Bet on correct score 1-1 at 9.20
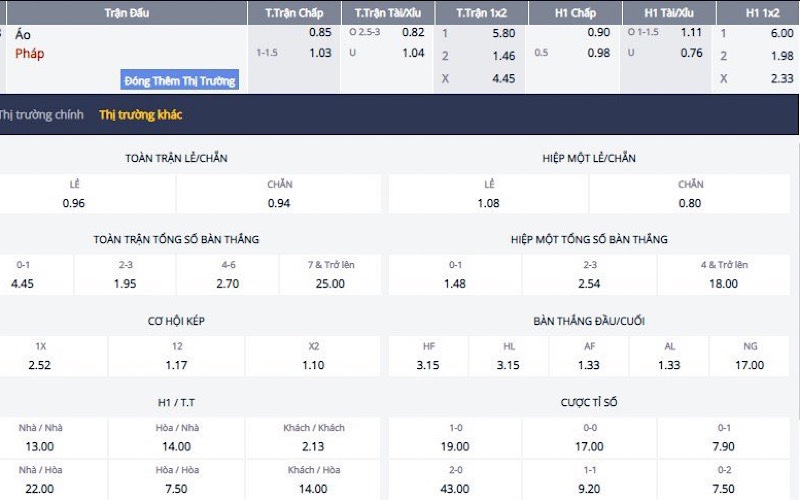800x500 pixels. [590, 488]
